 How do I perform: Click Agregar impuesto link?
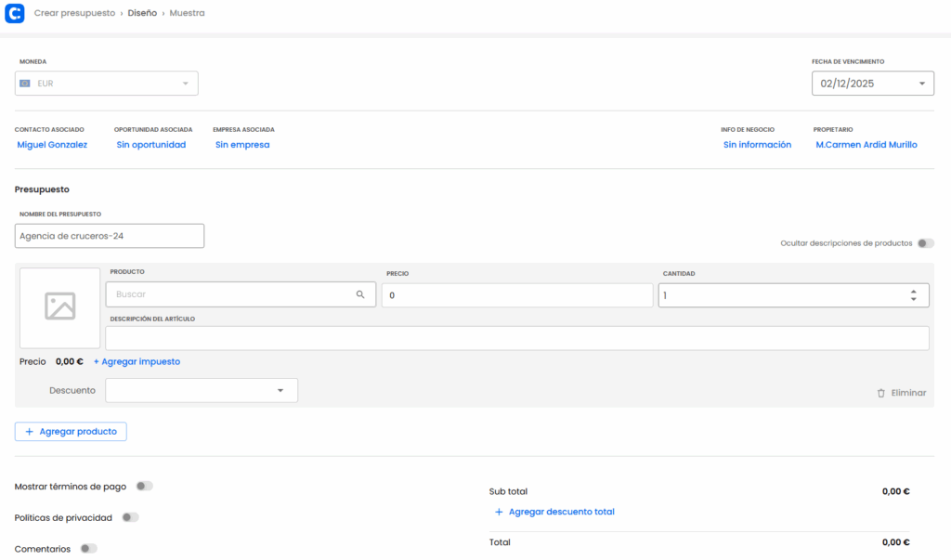(137, 361)
